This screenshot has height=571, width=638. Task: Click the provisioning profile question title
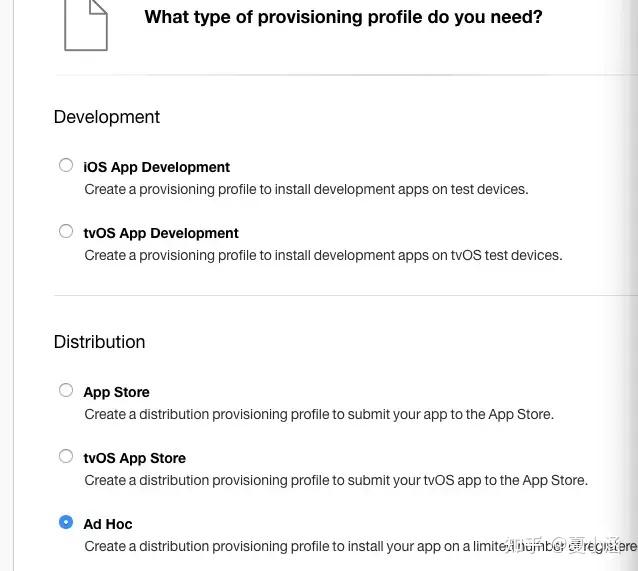[x=343, y=17]
